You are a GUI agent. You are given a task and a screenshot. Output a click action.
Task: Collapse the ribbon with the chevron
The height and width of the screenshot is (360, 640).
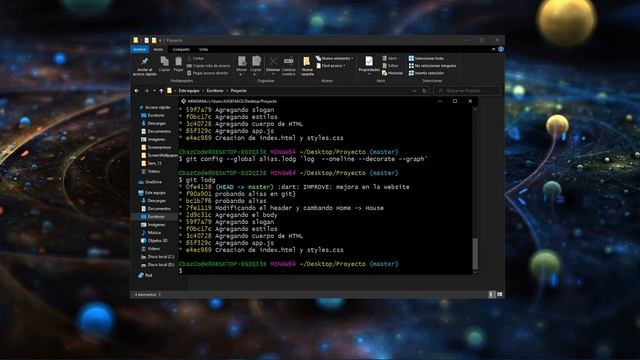493,49
